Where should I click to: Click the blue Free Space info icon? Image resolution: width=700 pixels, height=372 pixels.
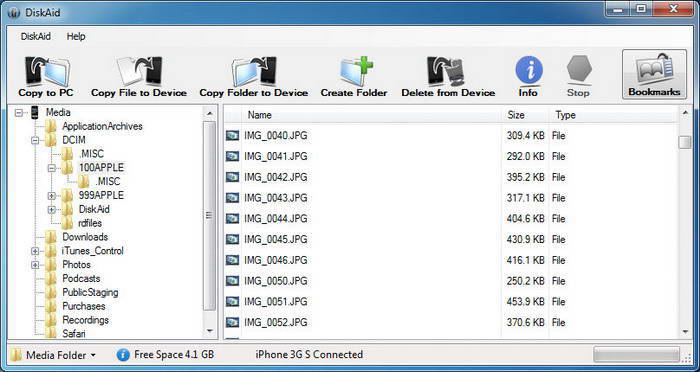point(123,355)
